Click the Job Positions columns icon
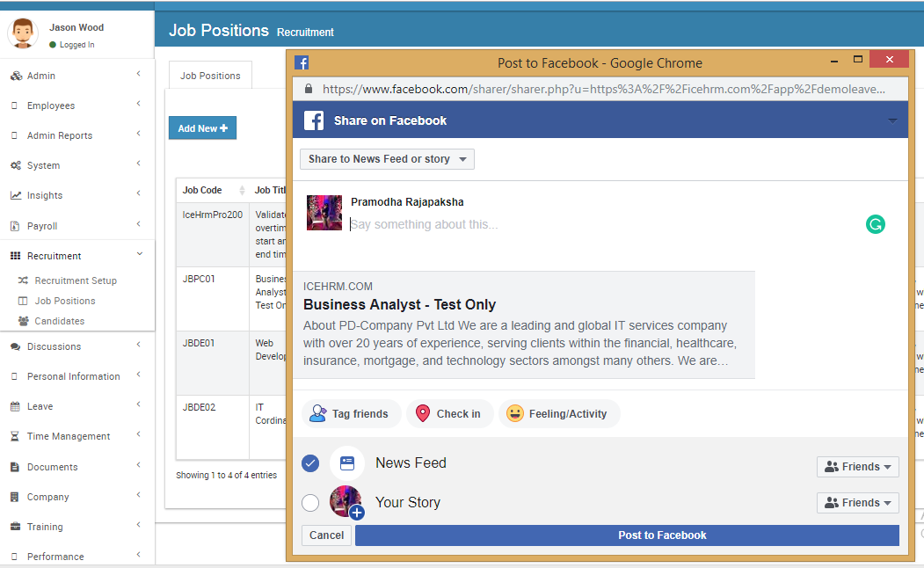The width and height of the screenshot is (924, 568). 23,301
